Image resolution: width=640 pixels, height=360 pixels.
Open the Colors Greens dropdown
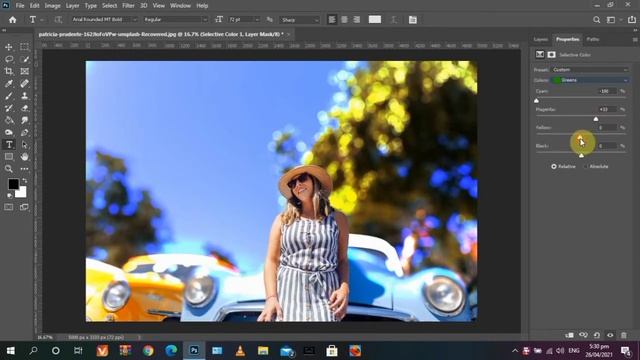coord(590,80)
